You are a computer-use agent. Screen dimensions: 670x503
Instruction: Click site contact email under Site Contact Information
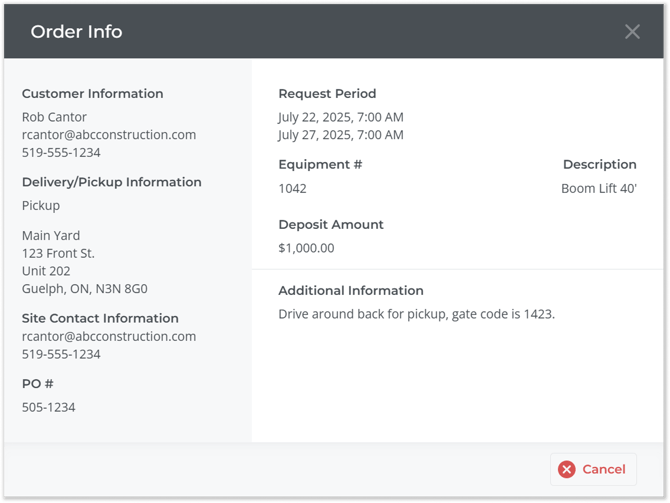pos(109,337)
